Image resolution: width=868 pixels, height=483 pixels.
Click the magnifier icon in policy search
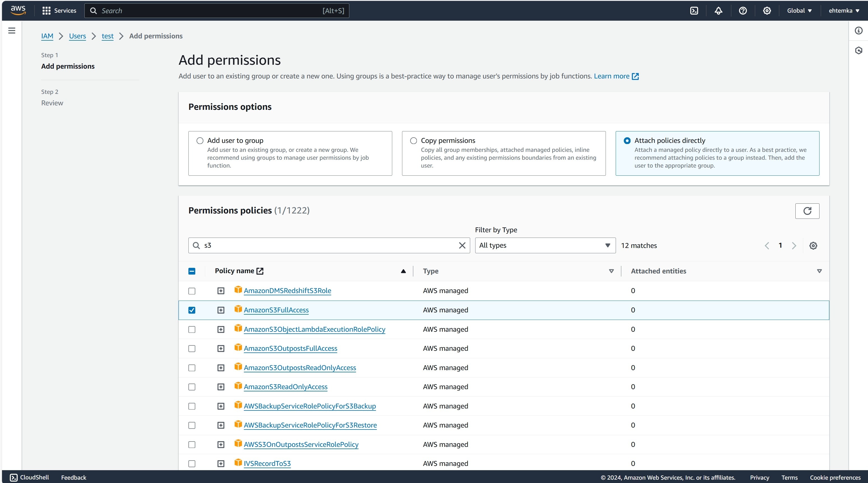(196, 245)
